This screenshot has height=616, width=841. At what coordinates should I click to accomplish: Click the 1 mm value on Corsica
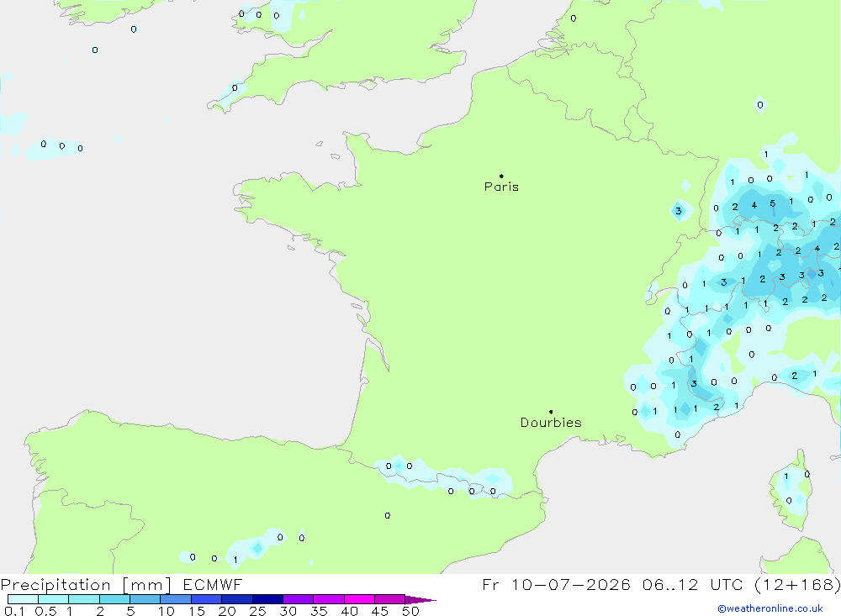point(786,476)
